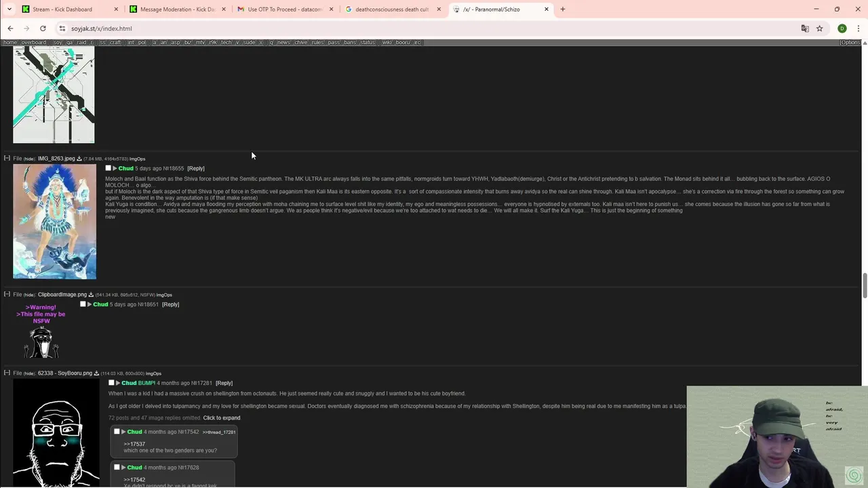
Task: Collapse the IMG_8263.jpeg thread
Action: [7, 159]
